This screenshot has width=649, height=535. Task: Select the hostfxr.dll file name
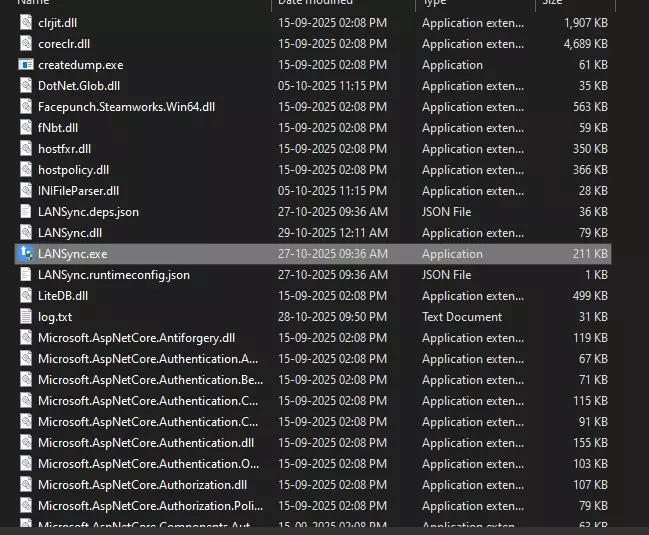pos(64,149)
